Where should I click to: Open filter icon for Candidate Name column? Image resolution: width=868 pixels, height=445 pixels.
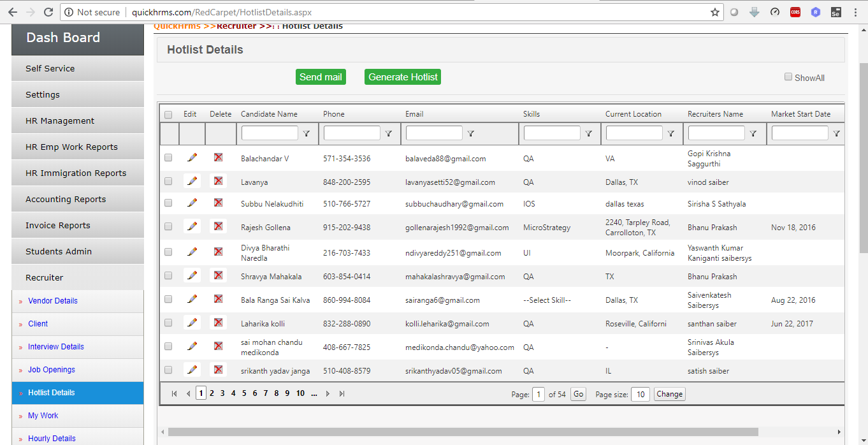[307, 133]
